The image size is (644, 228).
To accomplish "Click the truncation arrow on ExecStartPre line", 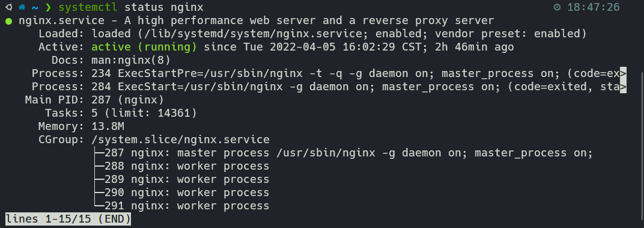I will coord(623,73).
